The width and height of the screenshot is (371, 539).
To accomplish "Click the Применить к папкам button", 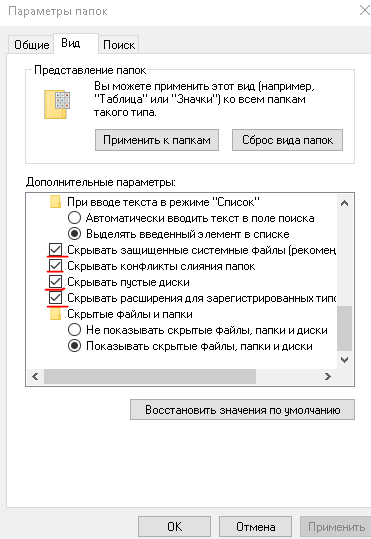I will 157,140.
